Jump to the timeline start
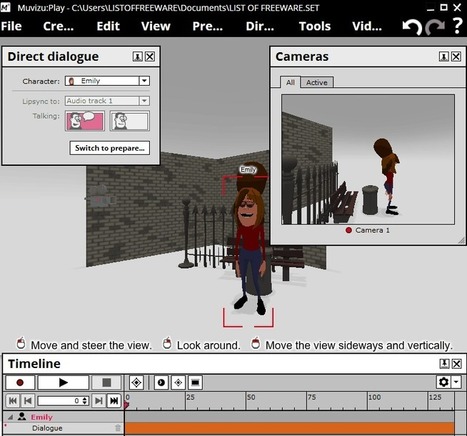The height and width of the screenshot is (436, 467). [x=13, y=400]
